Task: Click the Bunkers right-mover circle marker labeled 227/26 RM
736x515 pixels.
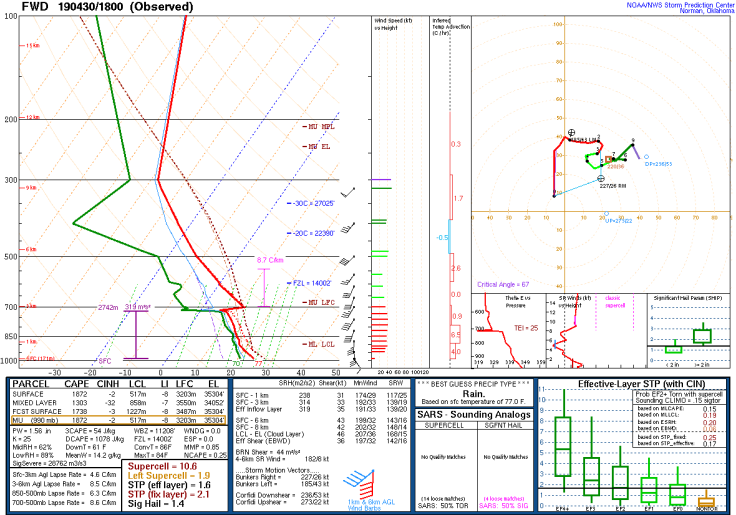Action: pyautogui.click(x=601, y=178)
